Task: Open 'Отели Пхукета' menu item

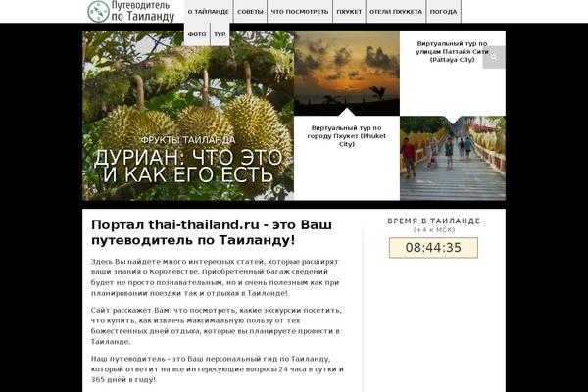Action: [x=396, y=12]
